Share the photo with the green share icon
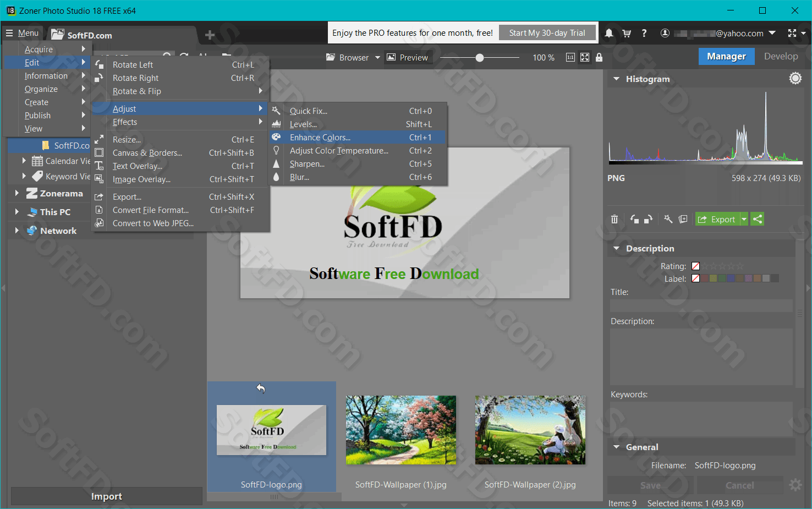This screenshot has width=812, height=509. pos(758,219)
